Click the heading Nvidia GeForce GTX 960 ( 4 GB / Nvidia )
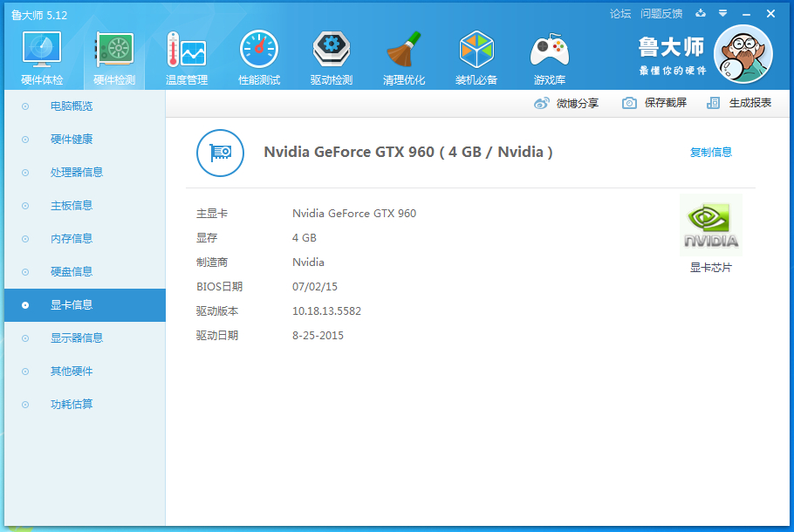Viewport: 794px width, 532px height. (x=408, y=152)
